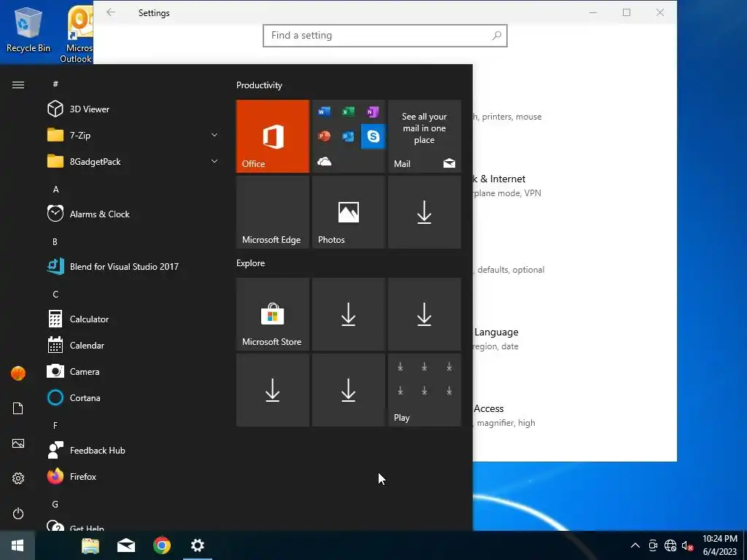The height and width of the screenshot is (560, 747).
Task: Click the Windows Start button
Action: coord(18,545)
